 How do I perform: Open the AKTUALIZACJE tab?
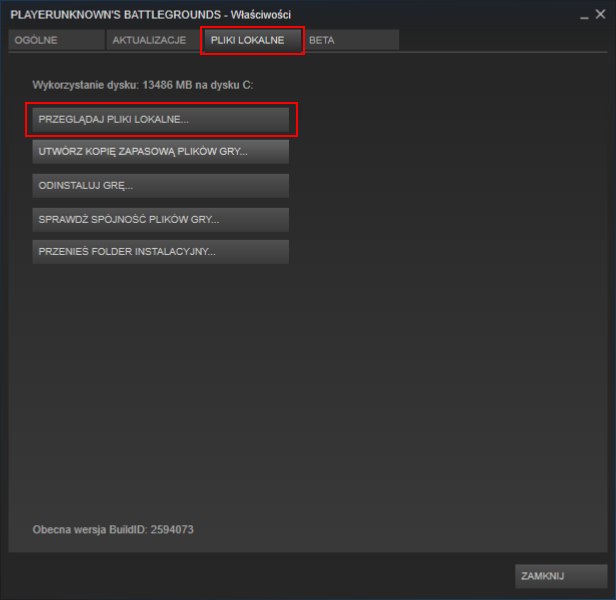coord(154,40)
